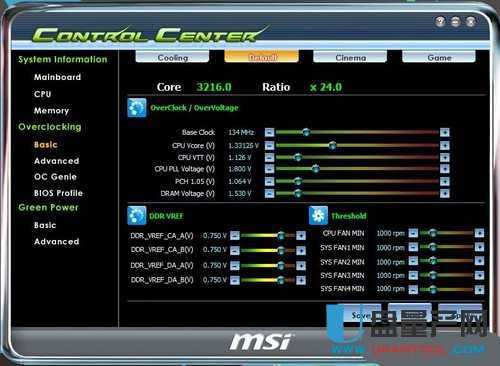The height and width of the screenshot is (366, 500).
Task: Raise SYS FAN3 MIN rpm
Action: tap(479, 275)
